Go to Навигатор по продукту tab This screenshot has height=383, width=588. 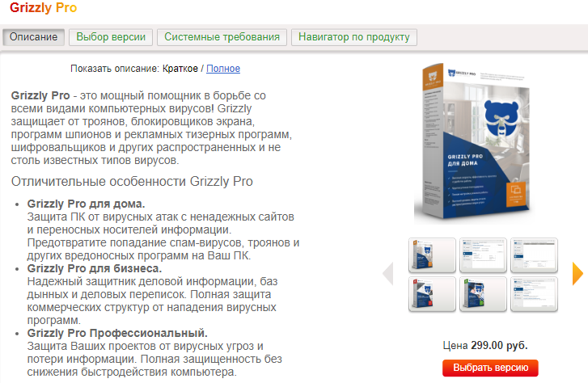353,37
